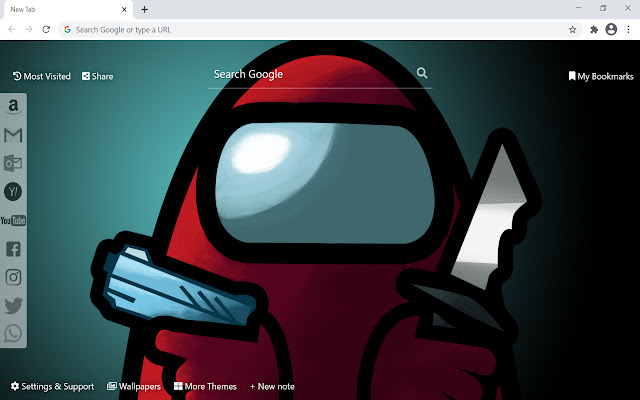
Task: Click the address bar URL field
Action: (318, 29)
